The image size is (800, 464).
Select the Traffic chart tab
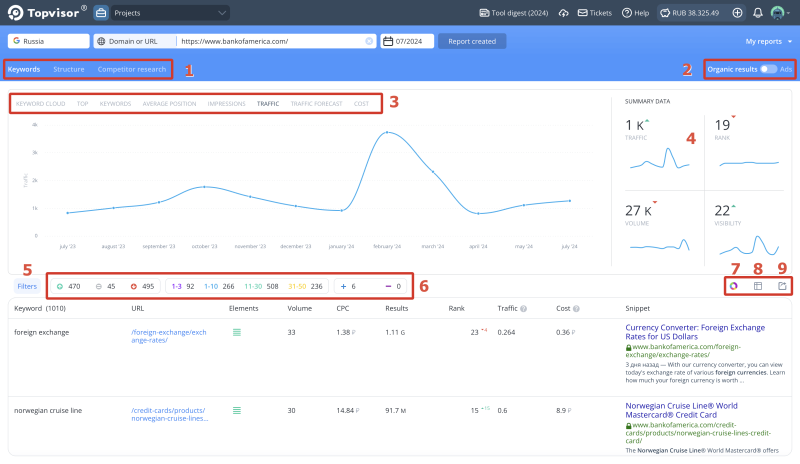268,104
